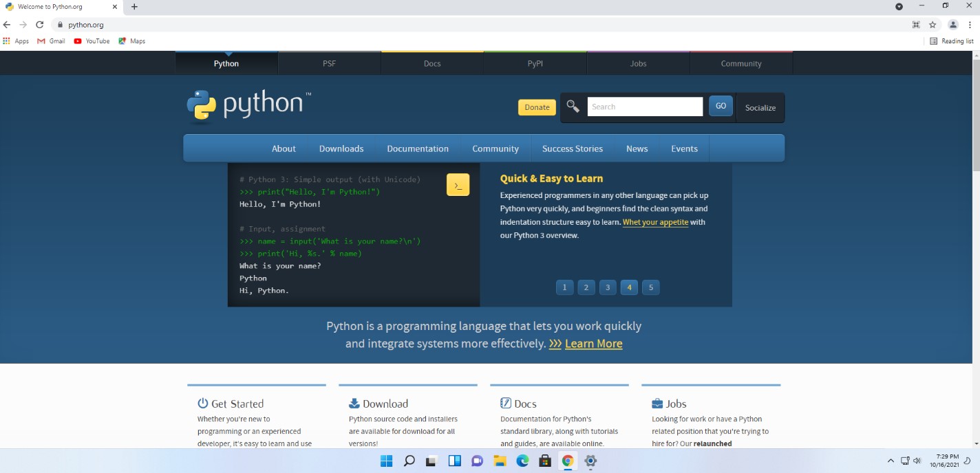Expand the Socialize dropdown

(x=760, y=108)
